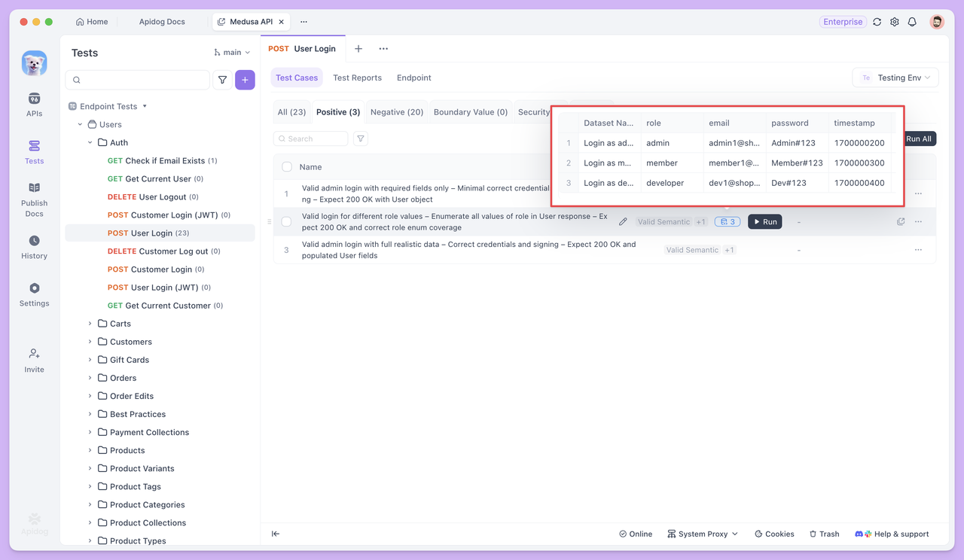Switch to the Test Reports tab
964x560 pixels.
[357, 77]
